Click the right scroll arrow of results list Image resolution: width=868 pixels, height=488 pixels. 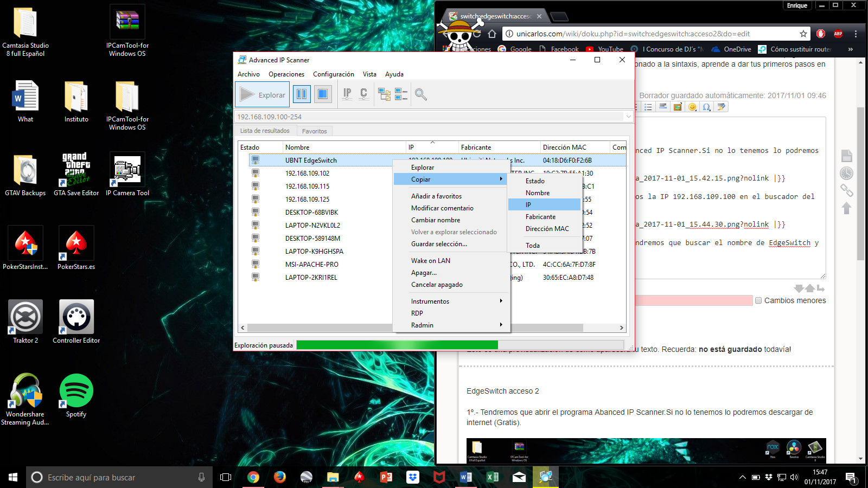click(x=622, y=328)
